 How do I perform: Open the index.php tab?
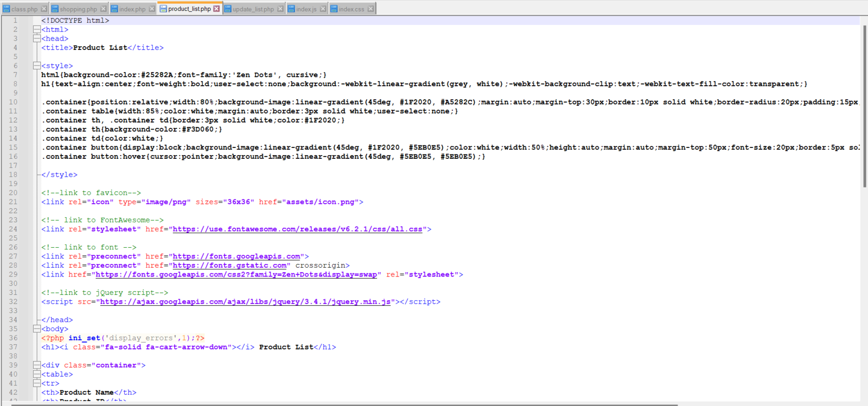132,9
